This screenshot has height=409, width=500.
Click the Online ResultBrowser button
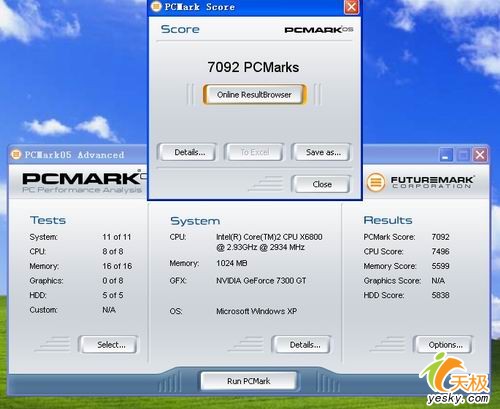254,95
